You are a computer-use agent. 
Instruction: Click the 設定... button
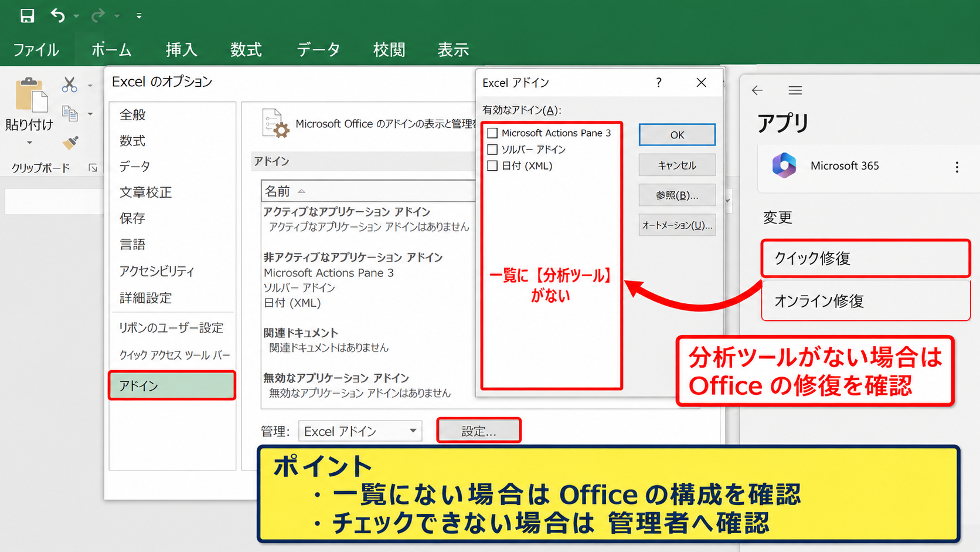pyautogui.click(x=479, y=431)
